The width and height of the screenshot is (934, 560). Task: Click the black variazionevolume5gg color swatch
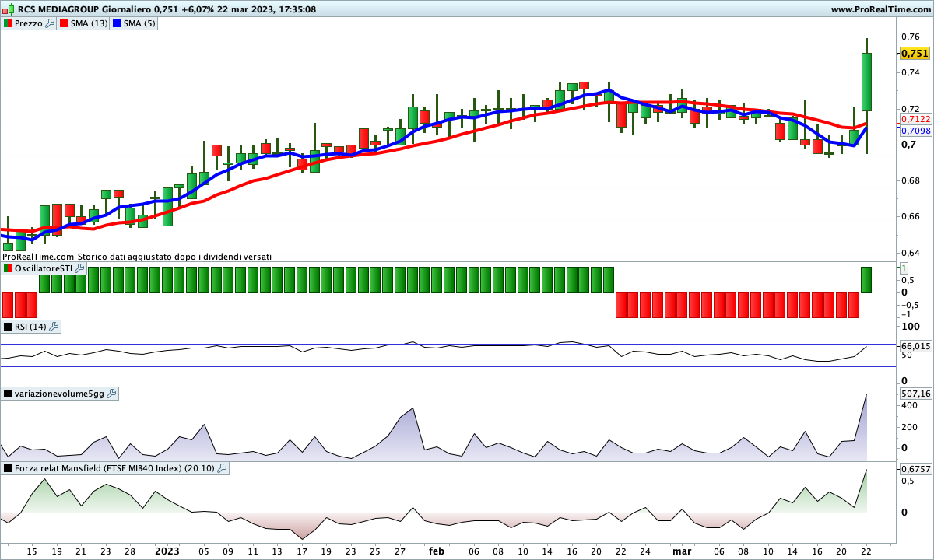tap(8, 394)
